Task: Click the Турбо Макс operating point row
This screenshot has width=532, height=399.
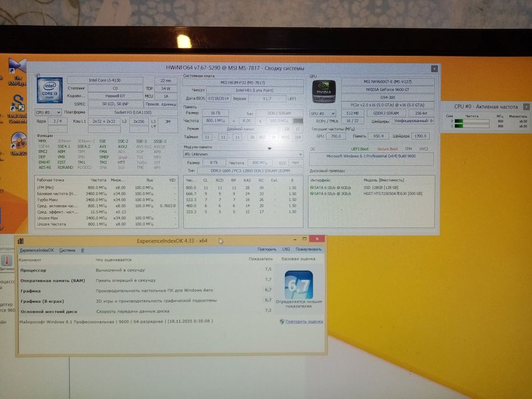Action: click(107, 200)
